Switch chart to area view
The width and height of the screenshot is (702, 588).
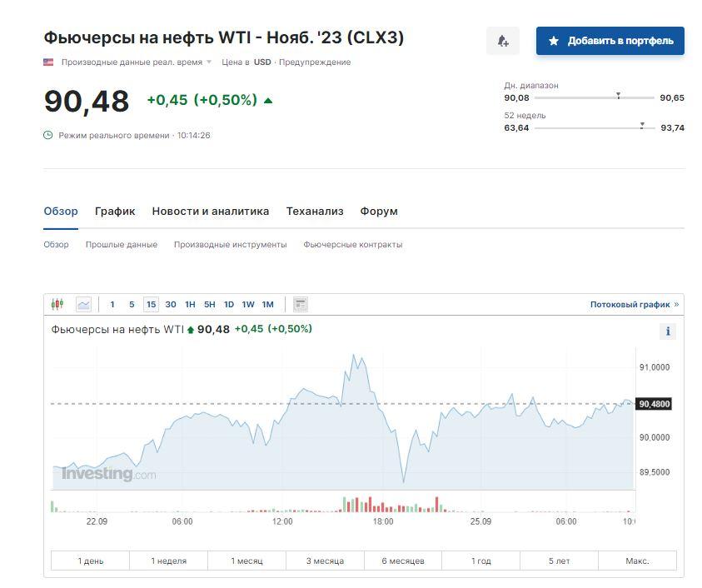pos(84,305)
